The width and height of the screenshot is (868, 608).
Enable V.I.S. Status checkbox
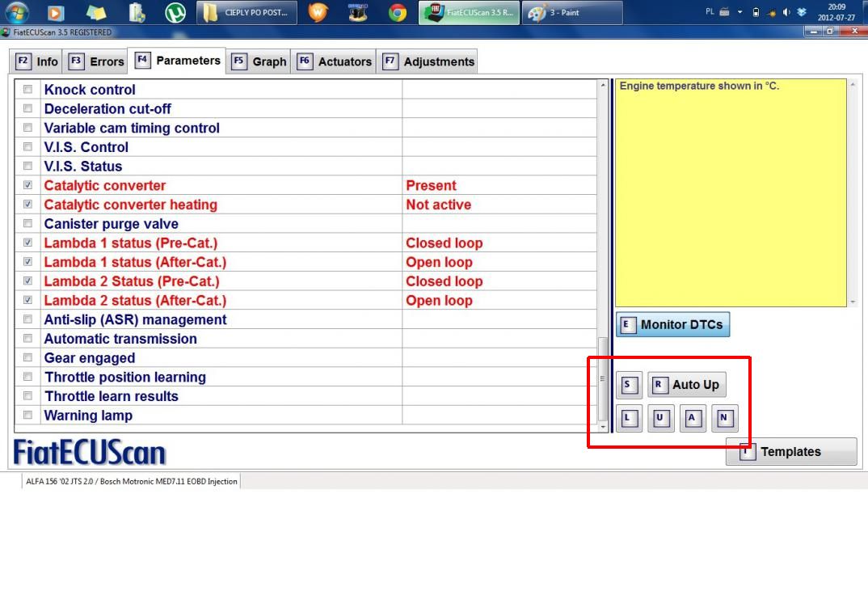[27, 166]
